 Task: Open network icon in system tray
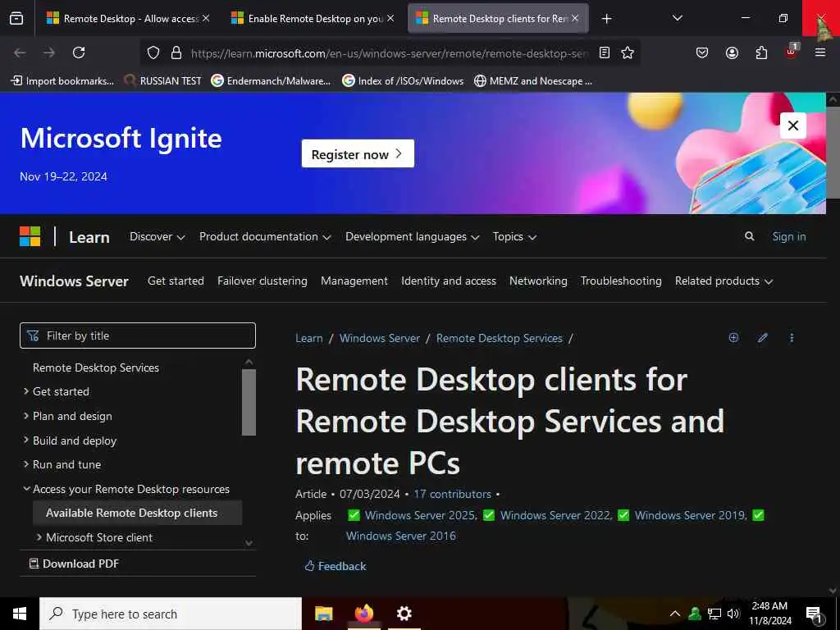tap(714, 614)
